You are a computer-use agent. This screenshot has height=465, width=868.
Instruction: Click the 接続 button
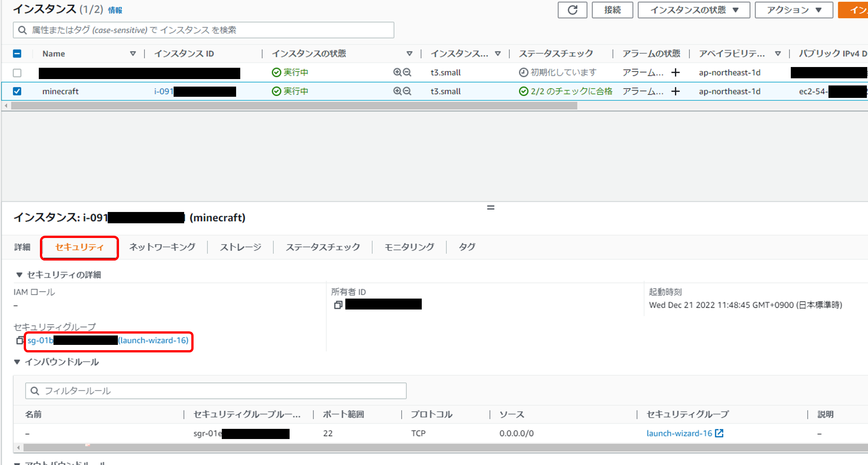coord(612,10)
